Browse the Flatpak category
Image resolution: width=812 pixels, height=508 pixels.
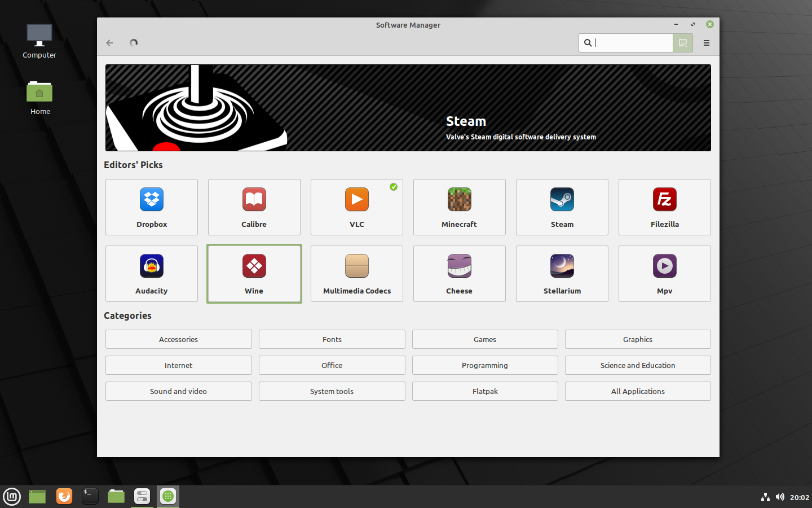tap(485, 391)
